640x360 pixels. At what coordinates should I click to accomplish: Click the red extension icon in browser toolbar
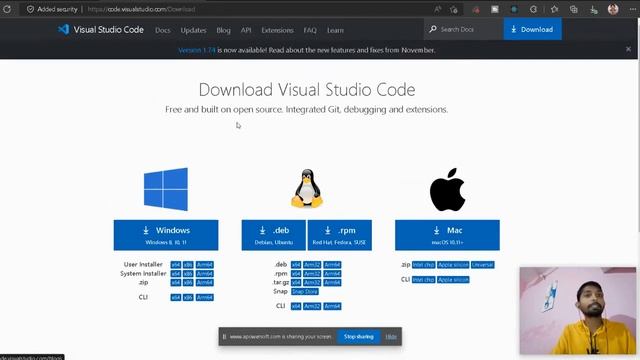(476, 9)
